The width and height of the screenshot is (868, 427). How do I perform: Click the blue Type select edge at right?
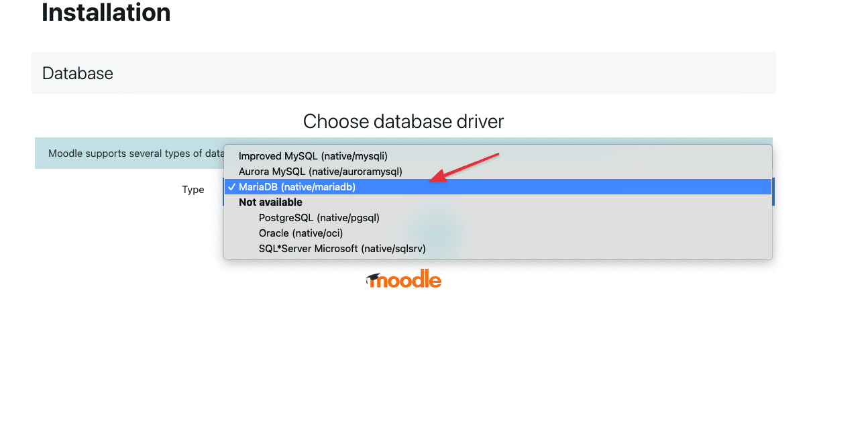pyautogui.click(x=773, y=191)
